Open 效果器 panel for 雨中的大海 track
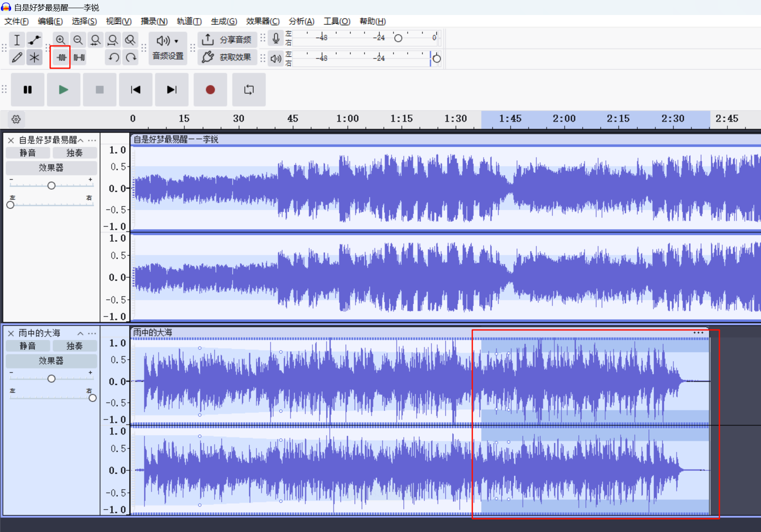This screenshot has width=761, height=532. (x=51, y=361)
